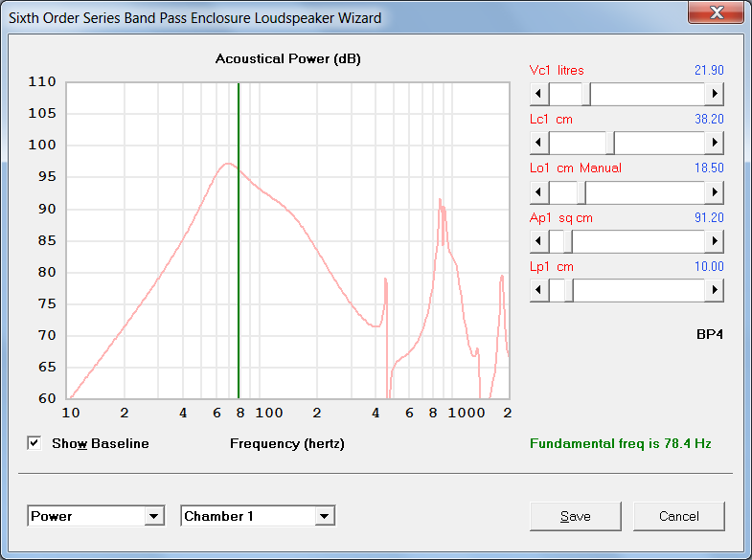Click the BP4 enclosure type label
This screenshot has height=560, width=752.
[709, 334]
